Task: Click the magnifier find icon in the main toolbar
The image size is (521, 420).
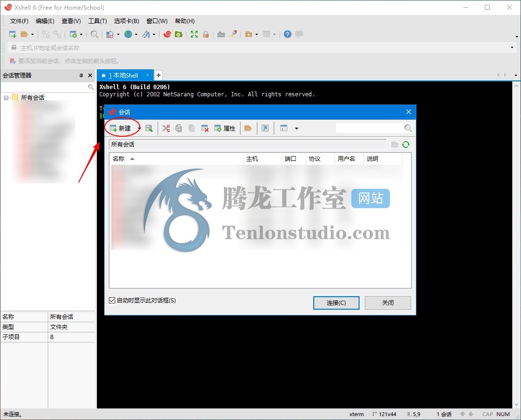Action: pyautogui.click(x=94, y=34)
